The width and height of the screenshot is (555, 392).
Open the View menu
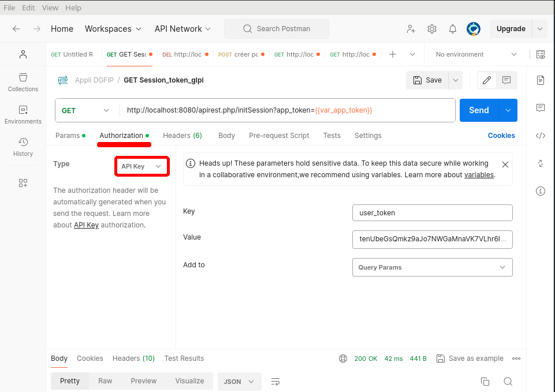coord(50,8)
